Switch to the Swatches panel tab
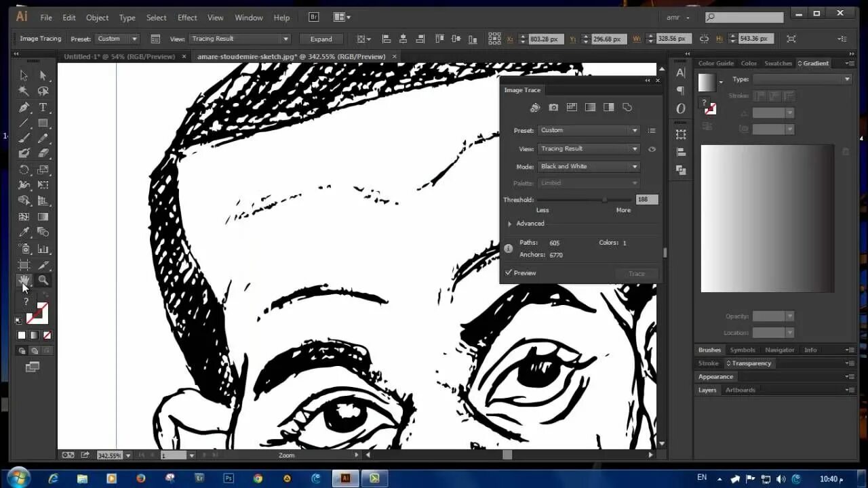The image size is (868, 488). 778,63
